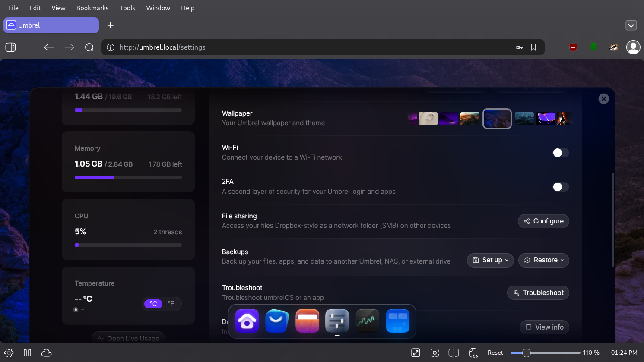This screenshot has width=644, height=362.
Task: Toggle the browser sidebar panel icon
Action: 11,47
